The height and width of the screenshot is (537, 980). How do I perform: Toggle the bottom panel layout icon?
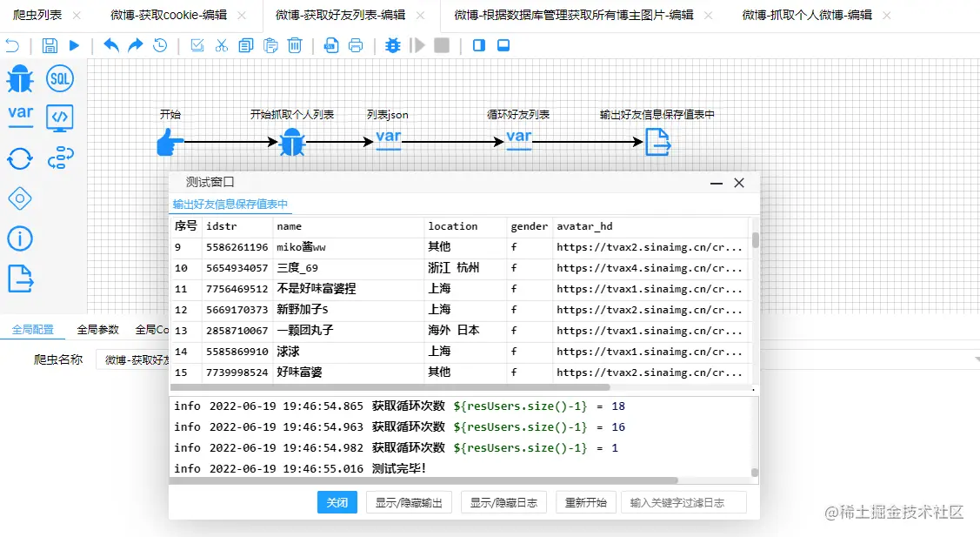tap(503, 45)
